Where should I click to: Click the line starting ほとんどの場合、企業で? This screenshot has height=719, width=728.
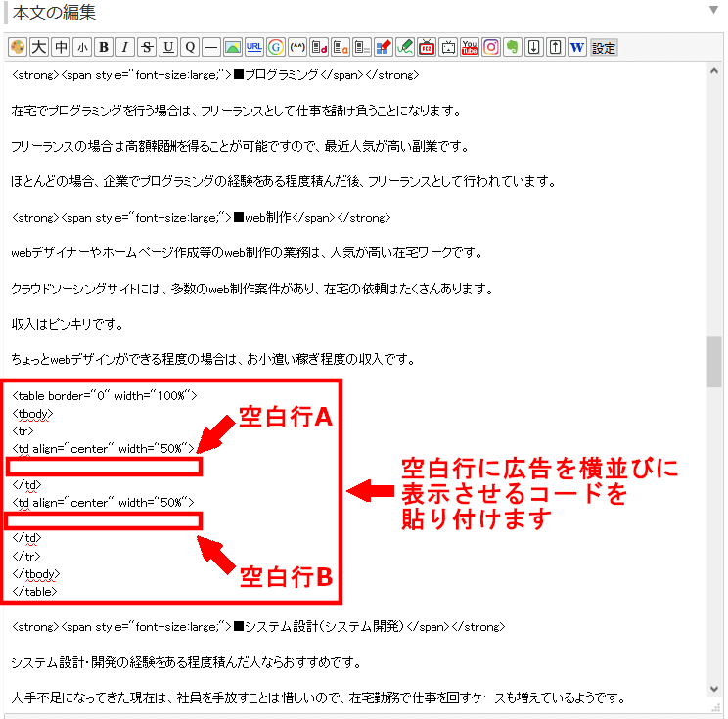click(x=284, y=182)
